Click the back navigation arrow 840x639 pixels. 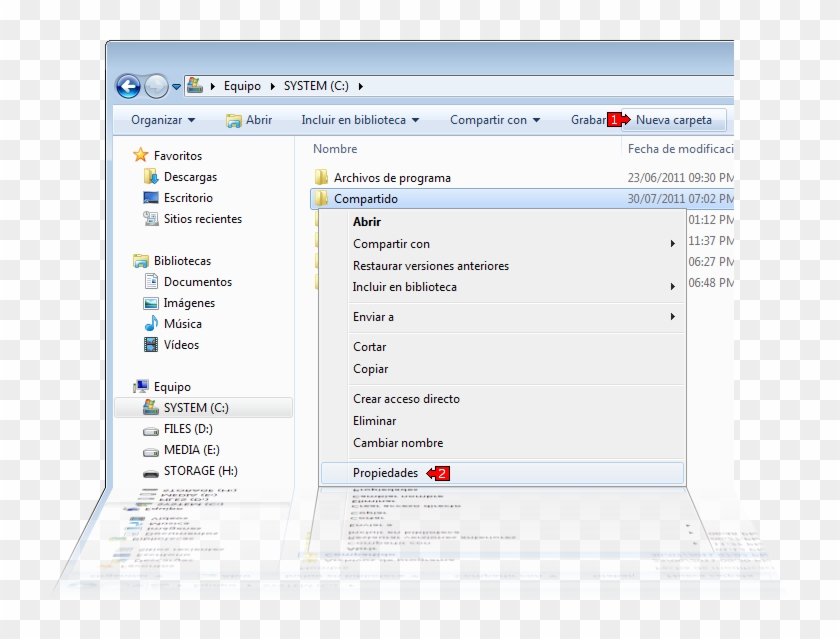click(x=130, y=86)
